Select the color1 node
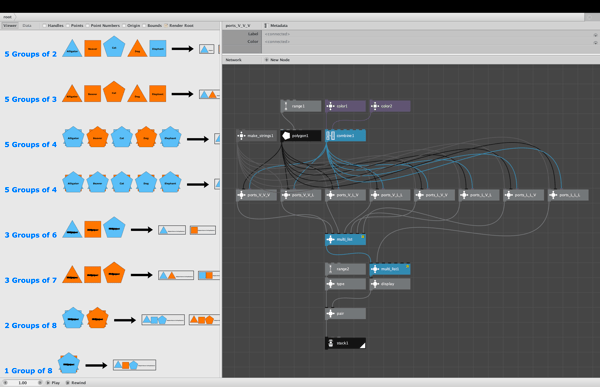The height and width of the screenshot is (387, 600). pyautogui.click(x=345, y=106)
